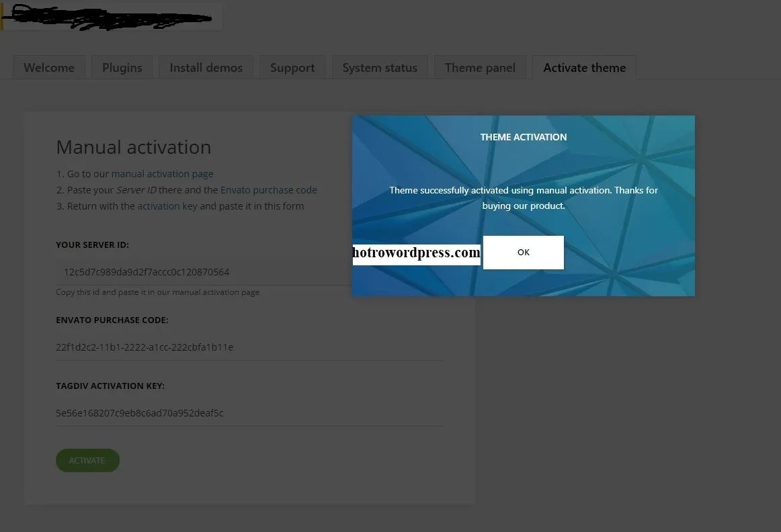
Task: Switch to the Welcome tab
Action: tap(48, 67)
